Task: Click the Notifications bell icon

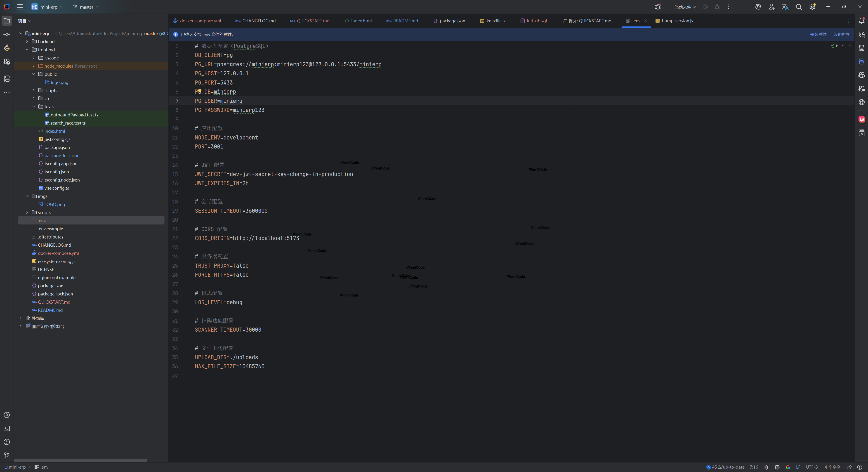Action: 862,21
